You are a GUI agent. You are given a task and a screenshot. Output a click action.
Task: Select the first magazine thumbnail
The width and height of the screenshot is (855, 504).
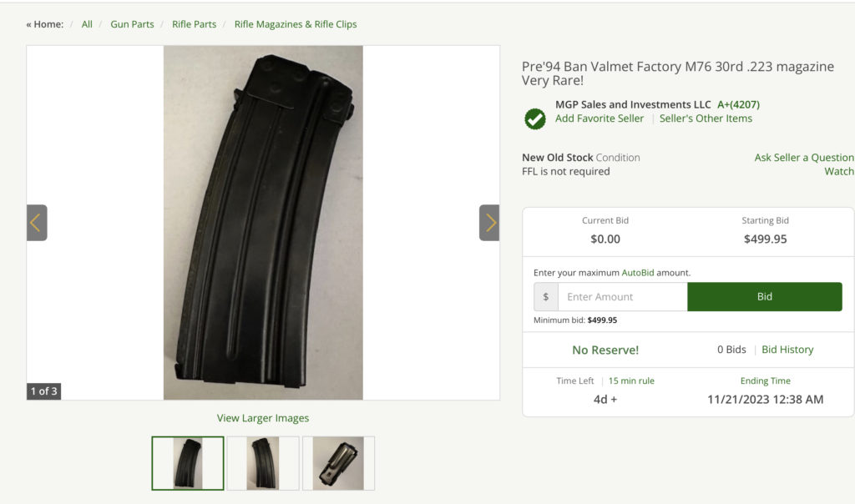tap(188, 463)
